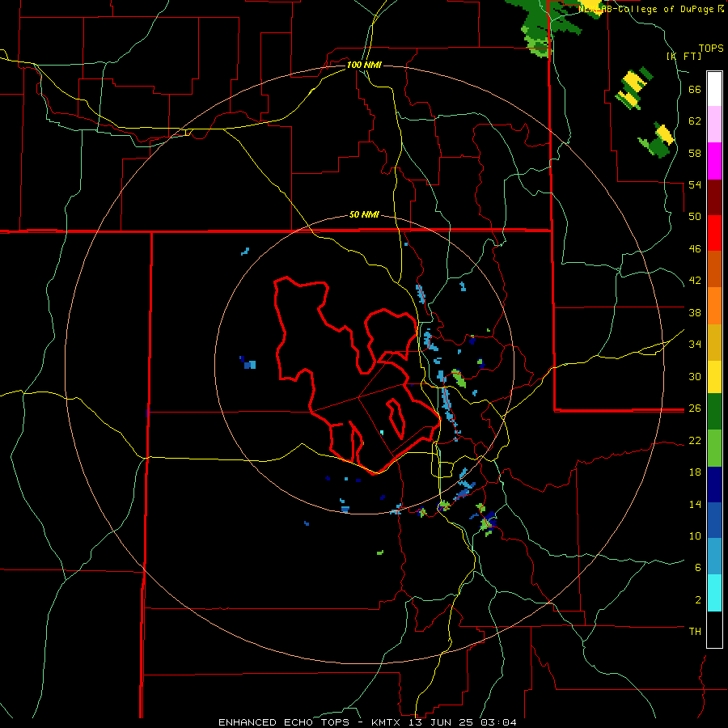The image size is (728, 728).
Task: Click the "50 NMI" range ring label
Action: [x=364, y=214]
